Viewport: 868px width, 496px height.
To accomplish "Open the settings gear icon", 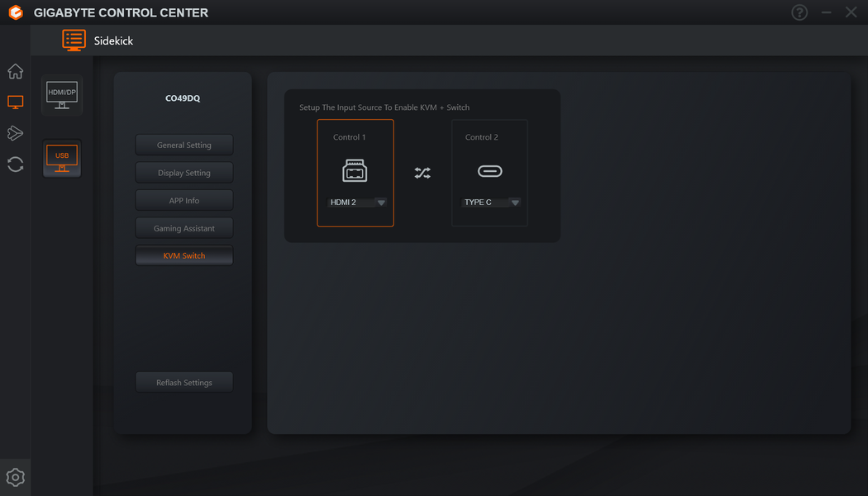I will 16,477.
